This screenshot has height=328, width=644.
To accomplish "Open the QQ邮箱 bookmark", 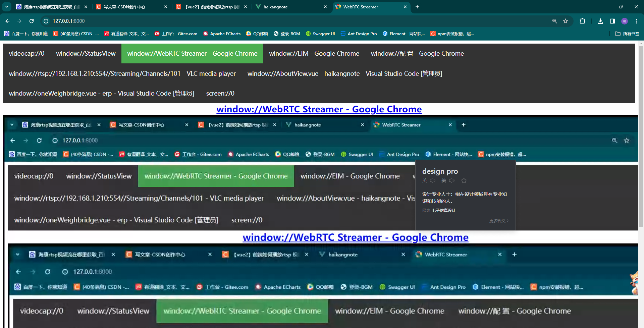I will (x=257, y=34).
